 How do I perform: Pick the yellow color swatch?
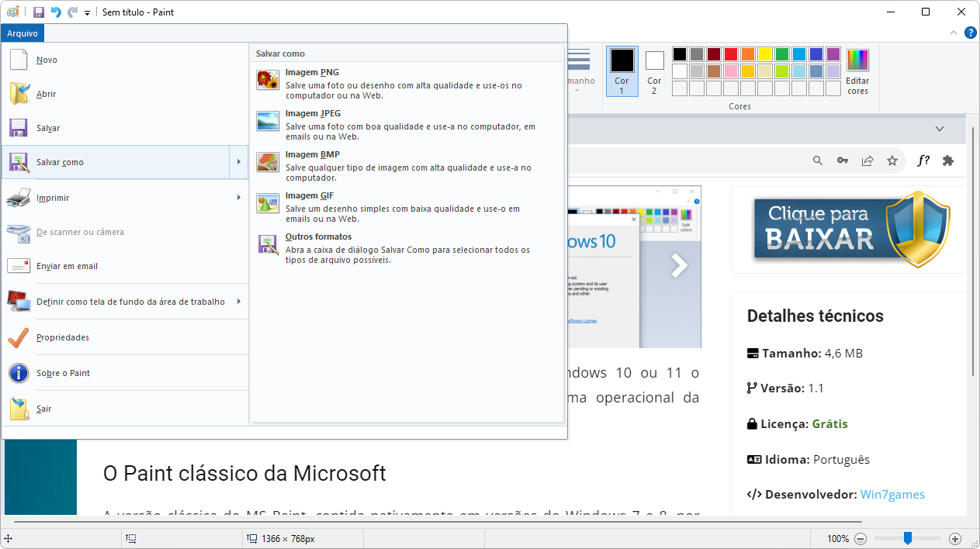pyautogui.click(x=765, y=54)
